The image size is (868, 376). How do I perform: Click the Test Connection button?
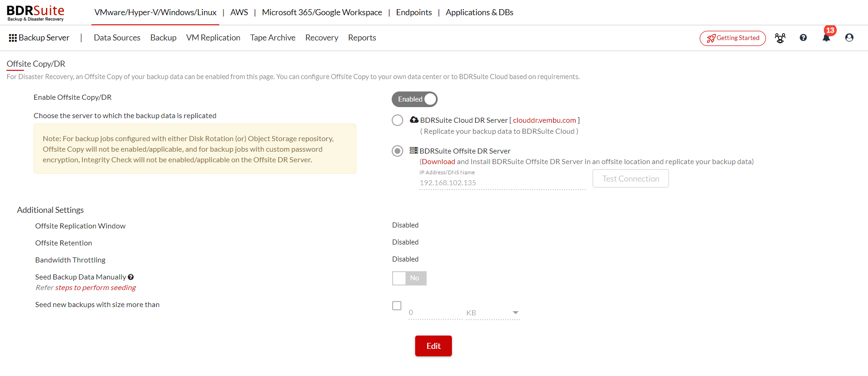click(631, 178)
